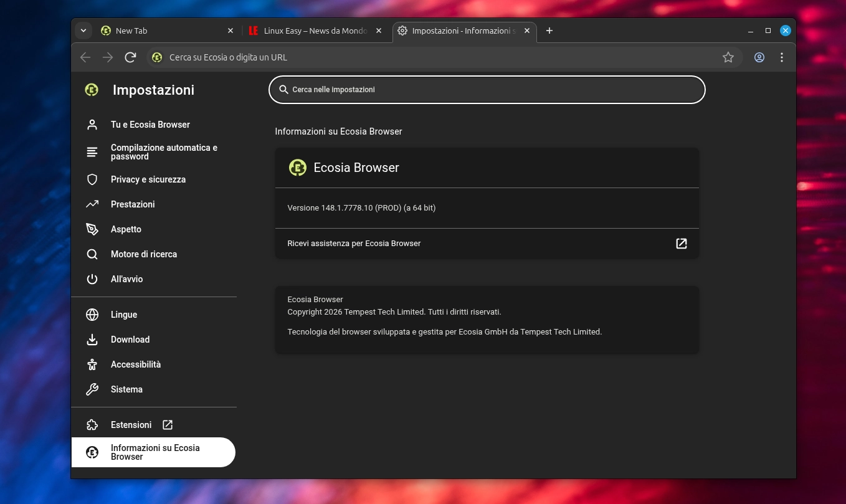Click the Accessibilità person icon
Image resolution: width=846 pixels, height=504 pixels.
[x=92, y=364]
